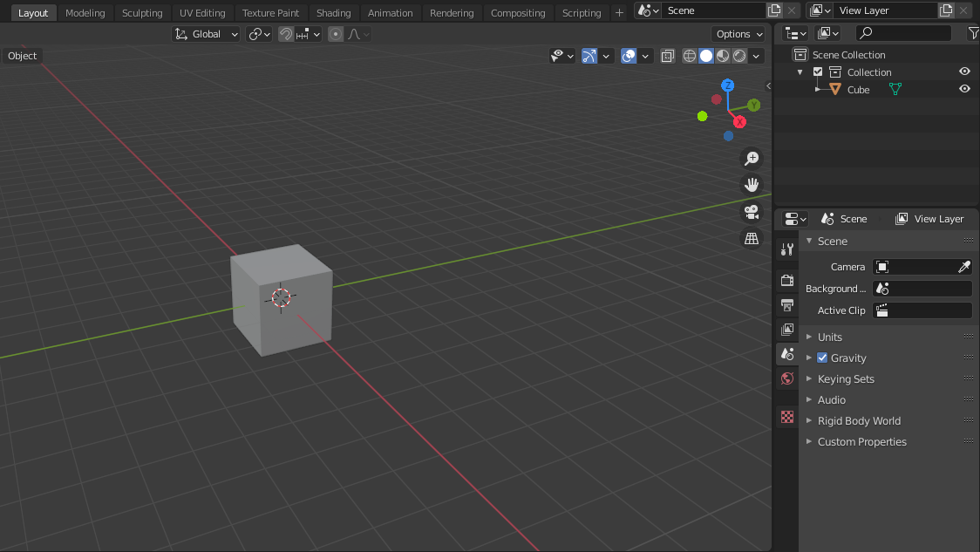Click the zoom view magnifier icon
Screen dimensions: 980x552
tap(752, 158)
